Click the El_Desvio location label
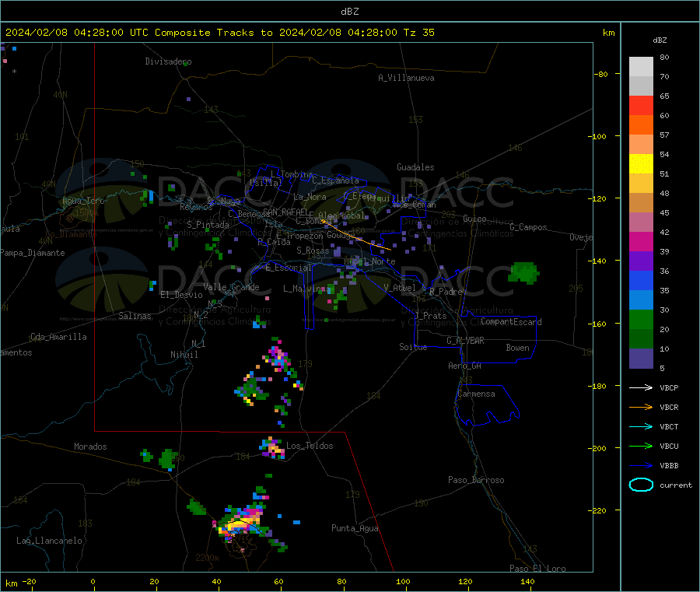 point(181,295)
